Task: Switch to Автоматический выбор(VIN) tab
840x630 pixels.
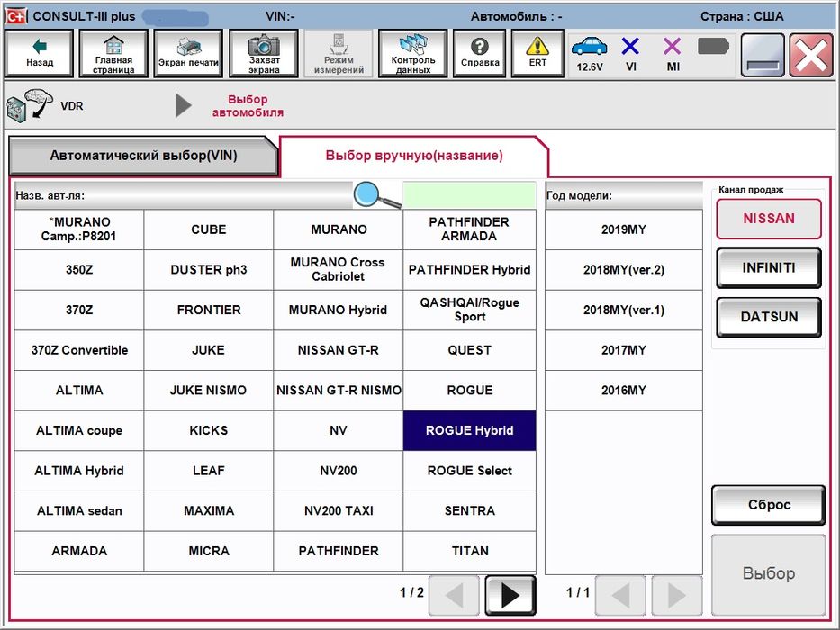Action: [143, 156]
